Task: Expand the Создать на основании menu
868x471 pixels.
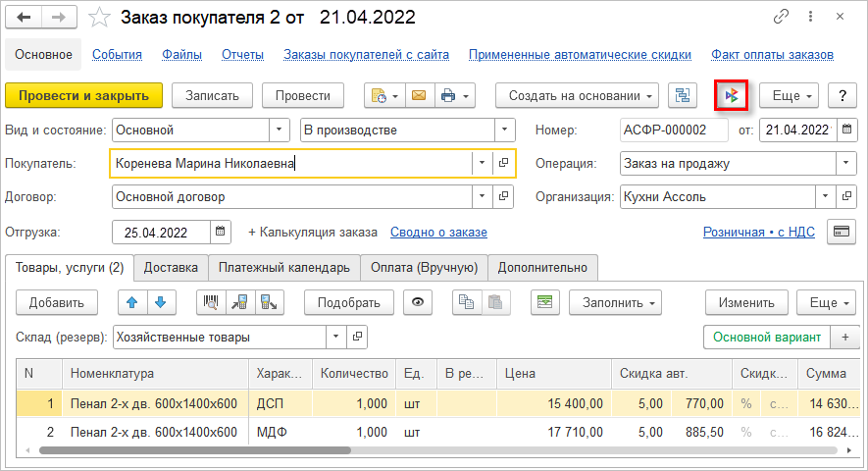Action: pos(579,95)
